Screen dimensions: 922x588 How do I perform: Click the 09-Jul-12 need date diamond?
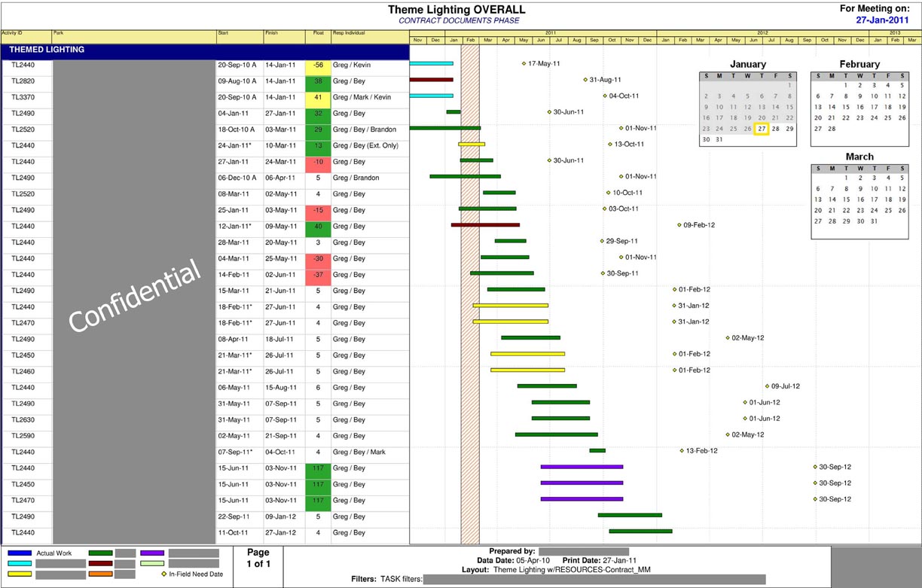pyautogui.click(x=767, y=386)
